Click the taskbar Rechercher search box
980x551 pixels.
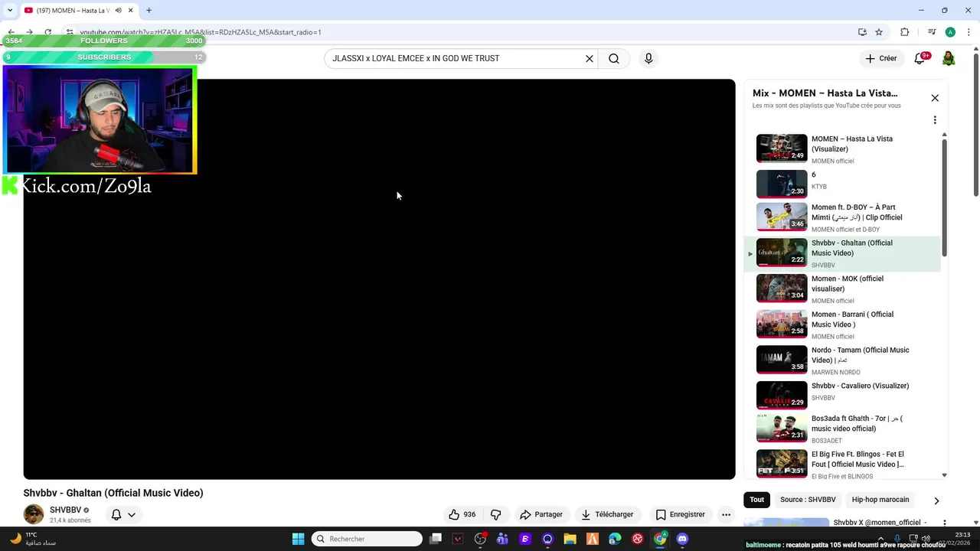point(367,539)
